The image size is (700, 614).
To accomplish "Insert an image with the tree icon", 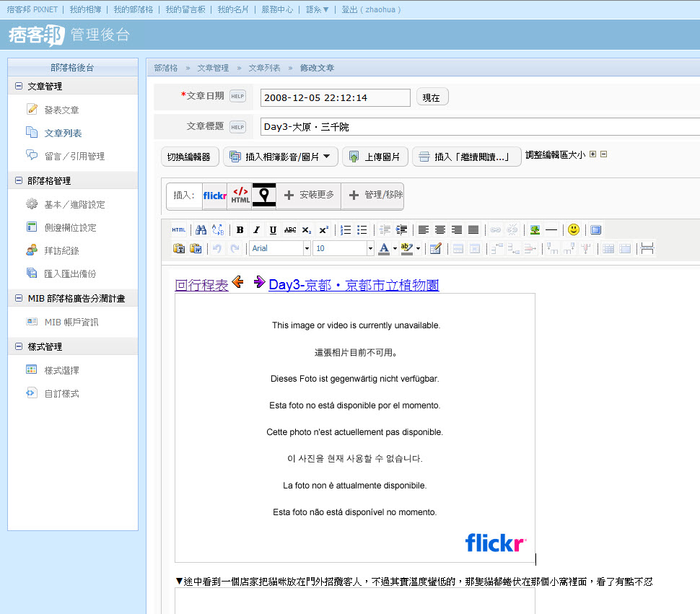I will (x=535, y=230).
